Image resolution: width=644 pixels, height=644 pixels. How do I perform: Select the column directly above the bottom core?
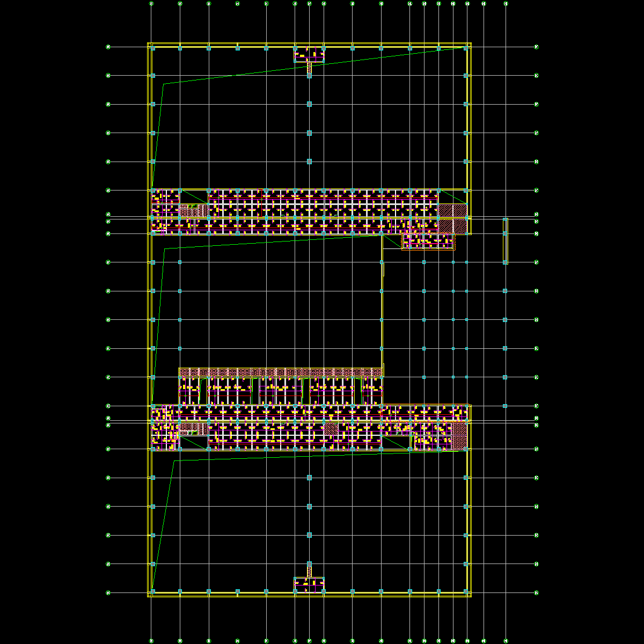pos(309,564)
